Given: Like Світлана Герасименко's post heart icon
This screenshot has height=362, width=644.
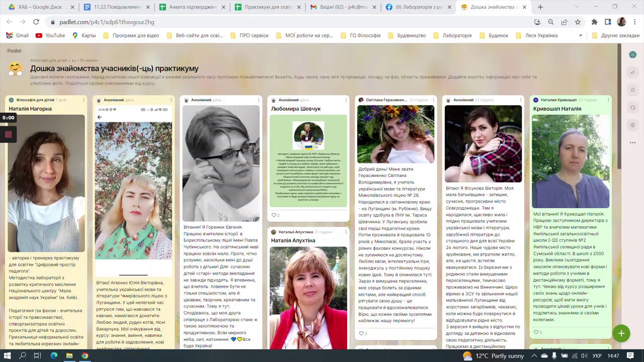Looking at the screenshot, I should tap(361, 333).
